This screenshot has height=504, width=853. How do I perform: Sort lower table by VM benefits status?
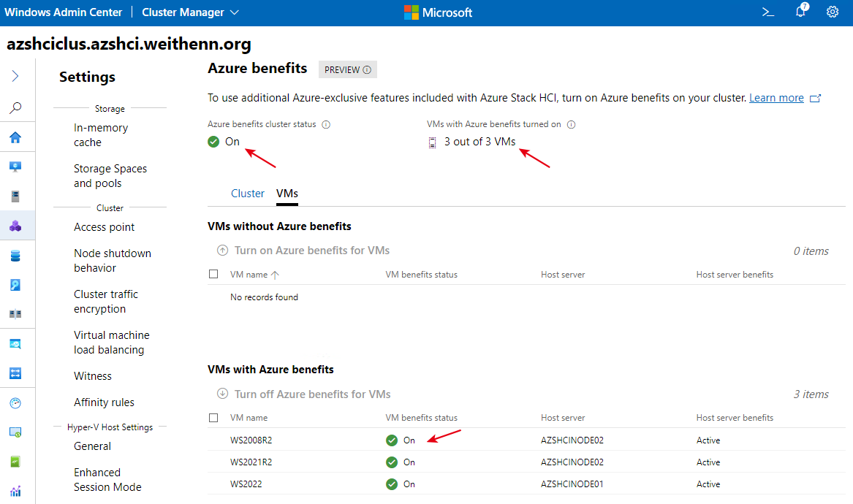coord(421,418)
